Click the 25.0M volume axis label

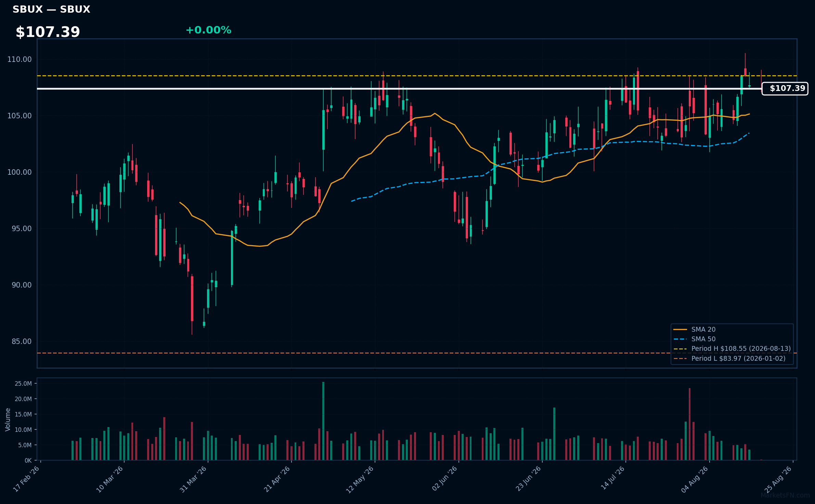coord(23,384)
